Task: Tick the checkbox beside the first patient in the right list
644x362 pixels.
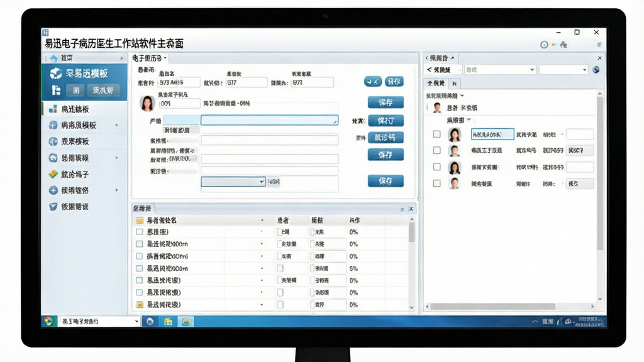Action: tap(437, 134)
